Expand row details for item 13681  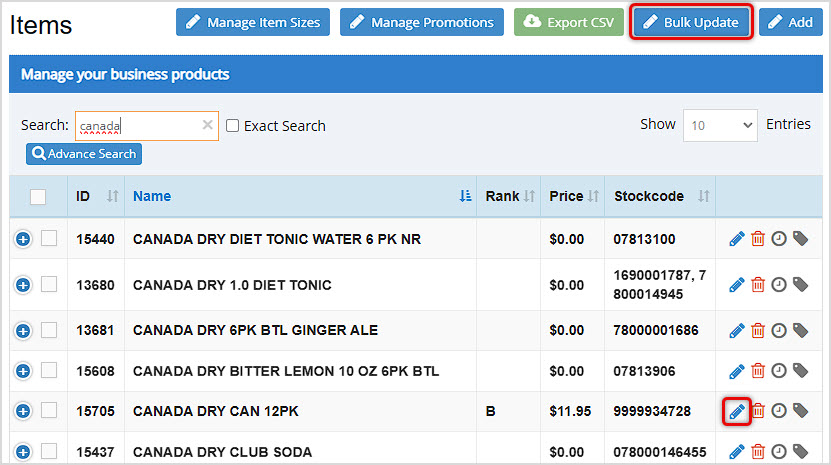pos(23,331)
